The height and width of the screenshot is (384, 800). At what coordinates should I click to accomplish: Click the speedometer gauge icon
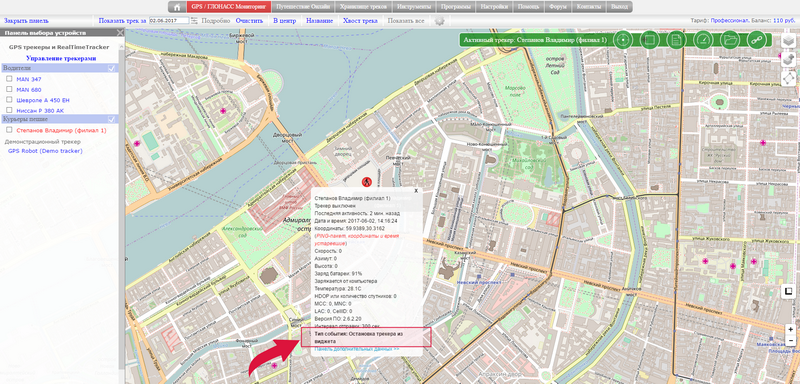coord(703,40)
